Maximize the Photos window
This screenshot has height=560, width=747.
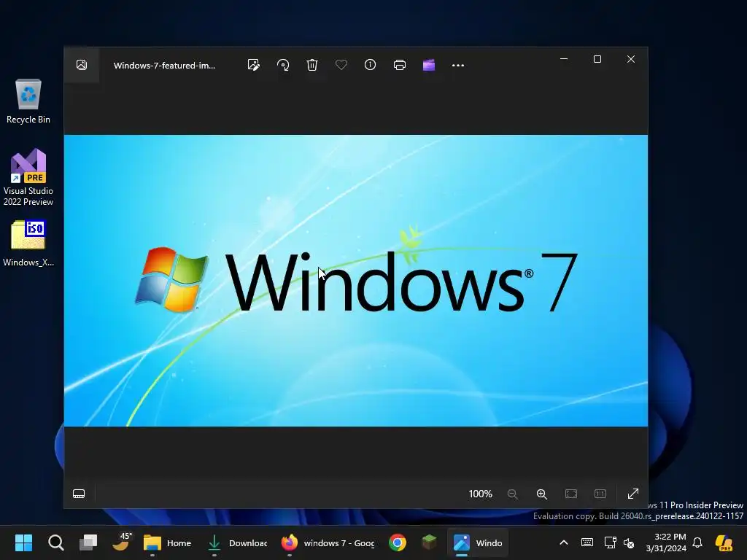(x=597, y=59)
